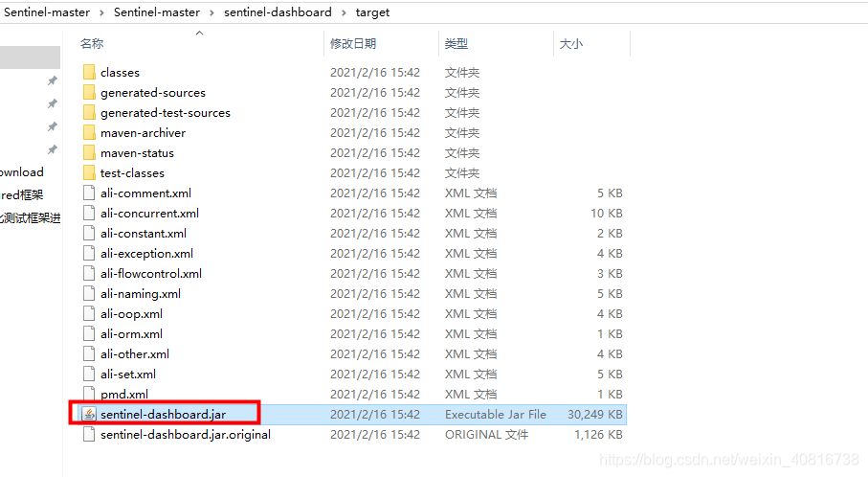Navigate to sentinel-dashboard breadcrumb
The width and height of the screenshot is (868, 477).
(278, 12)
